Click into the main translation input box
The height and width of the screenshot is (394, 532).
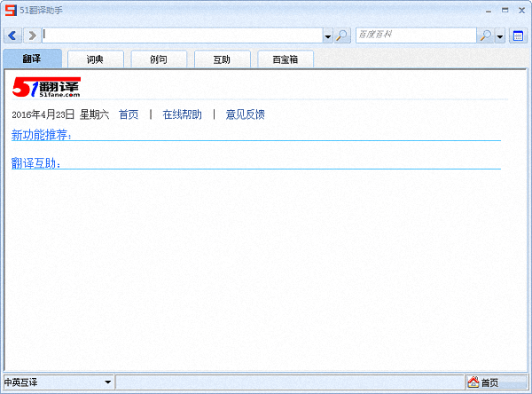click(x=182, y=35)
